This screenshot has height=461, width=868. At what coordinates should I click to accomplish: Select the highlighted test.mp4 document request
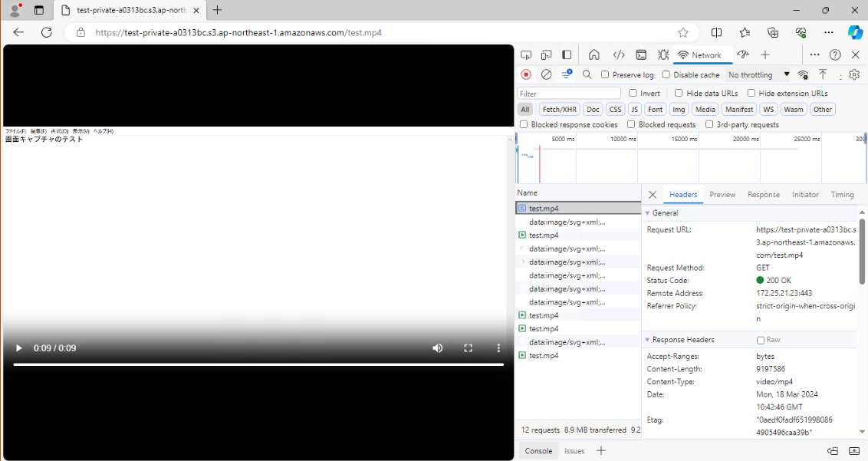click(578, 209)
